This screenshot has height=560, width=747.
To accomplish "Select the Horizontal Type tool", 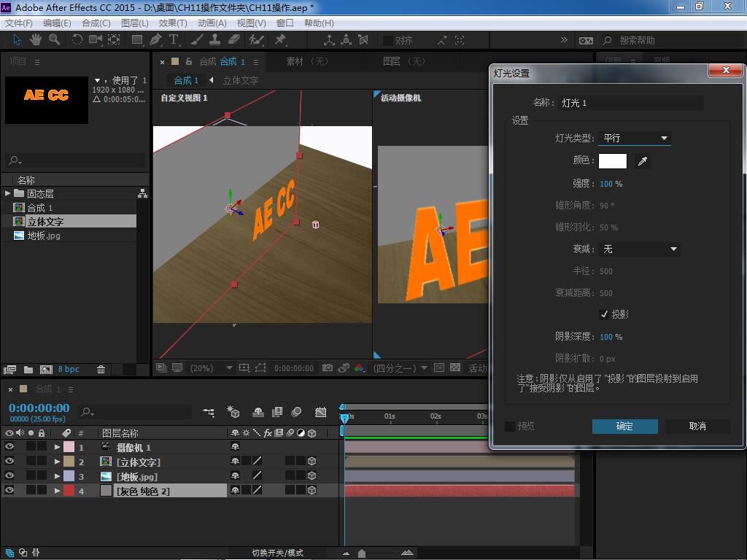I will click(174, 40).
